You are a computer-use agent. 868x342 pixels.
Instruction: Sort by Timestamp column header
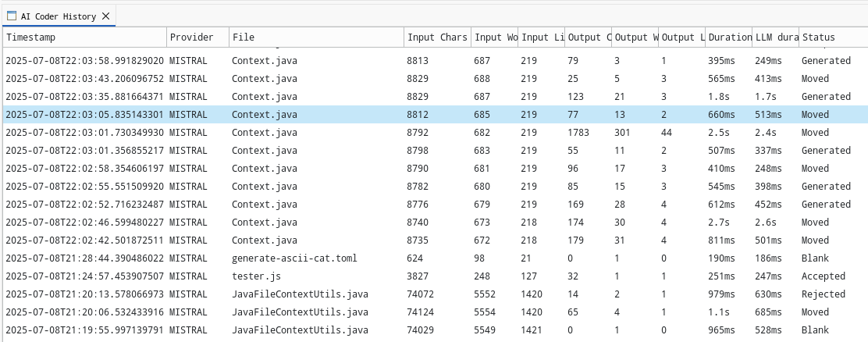tap(84, 37)
